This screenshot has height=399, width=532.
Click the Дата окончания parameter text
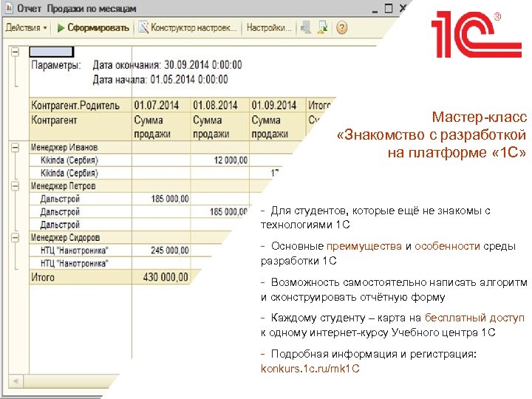pos(167,65)
